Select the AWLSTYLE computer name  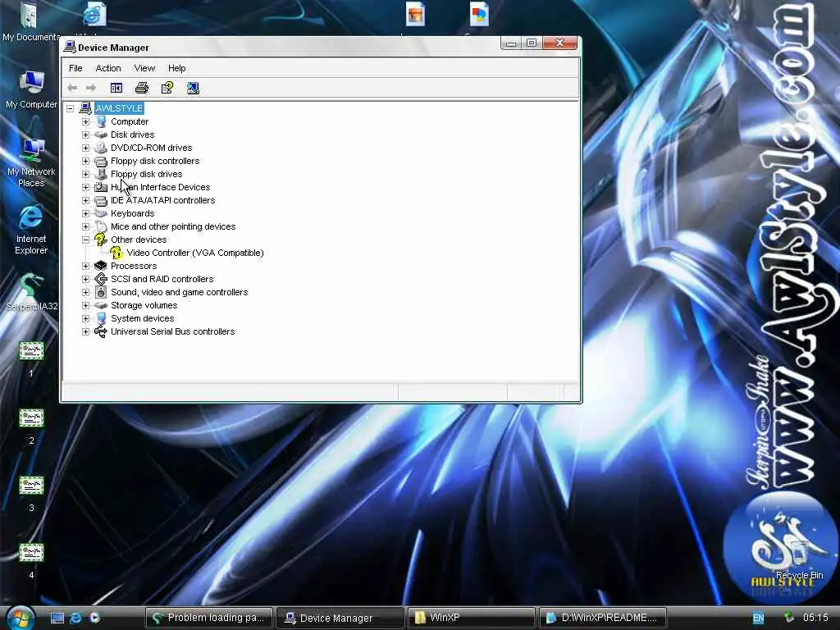tap(119, 108)
